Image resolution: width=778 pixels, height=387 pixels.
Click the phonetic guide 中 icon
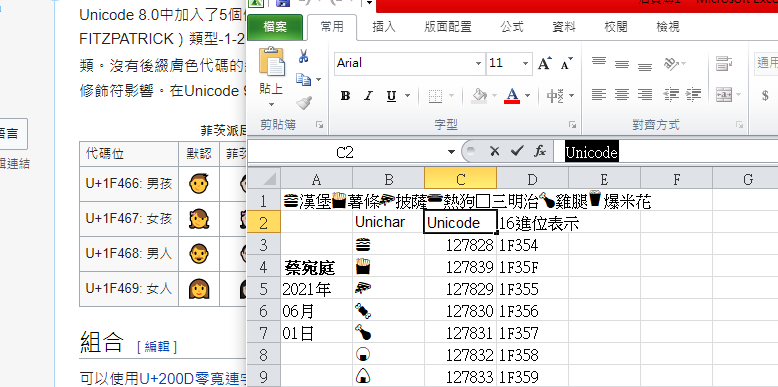(x=555, y=95)
